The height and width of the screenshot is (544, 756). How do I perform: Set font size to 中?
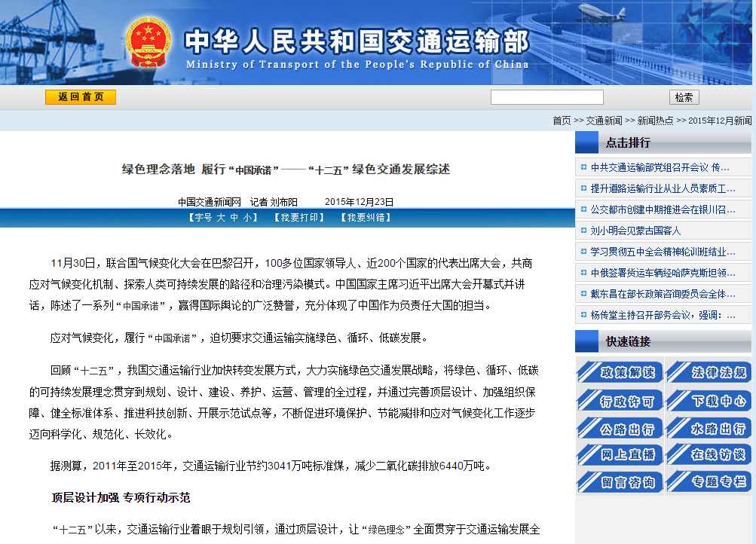[x=234, y=217]
